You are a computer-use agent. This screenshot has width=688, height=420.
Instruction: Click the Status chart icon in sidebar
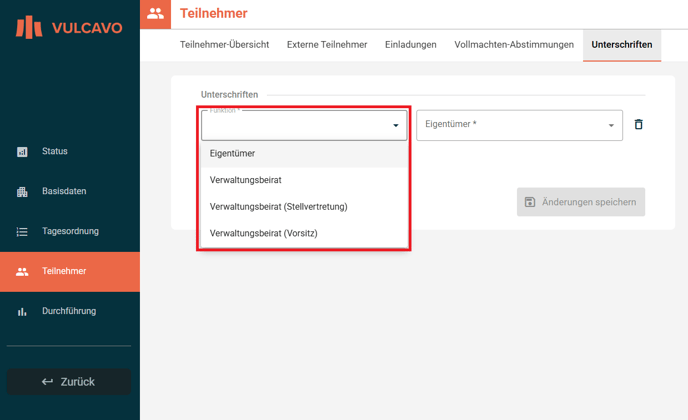pyautogui.click(x=22, y=152)
